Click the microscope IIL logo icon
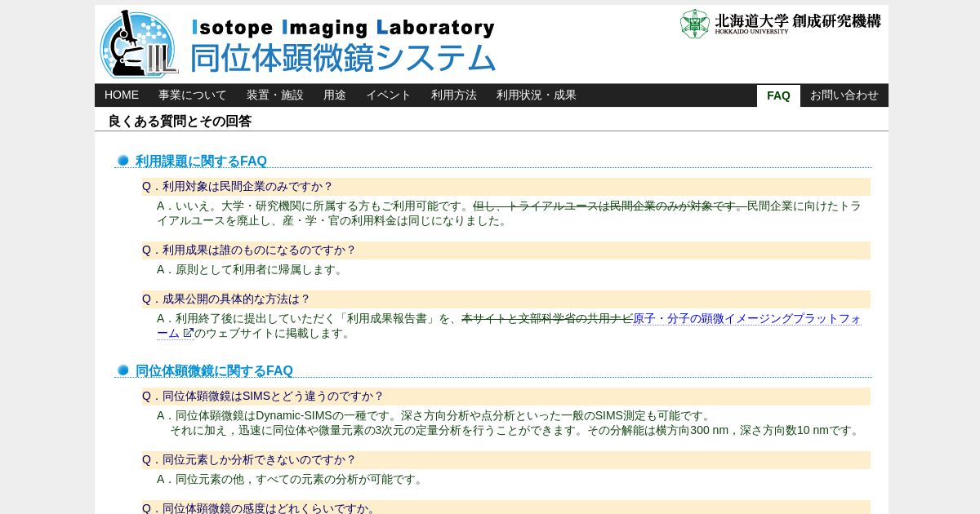Image resolution: width=980 pixels, height=514 pixels. tap(139, 44)
